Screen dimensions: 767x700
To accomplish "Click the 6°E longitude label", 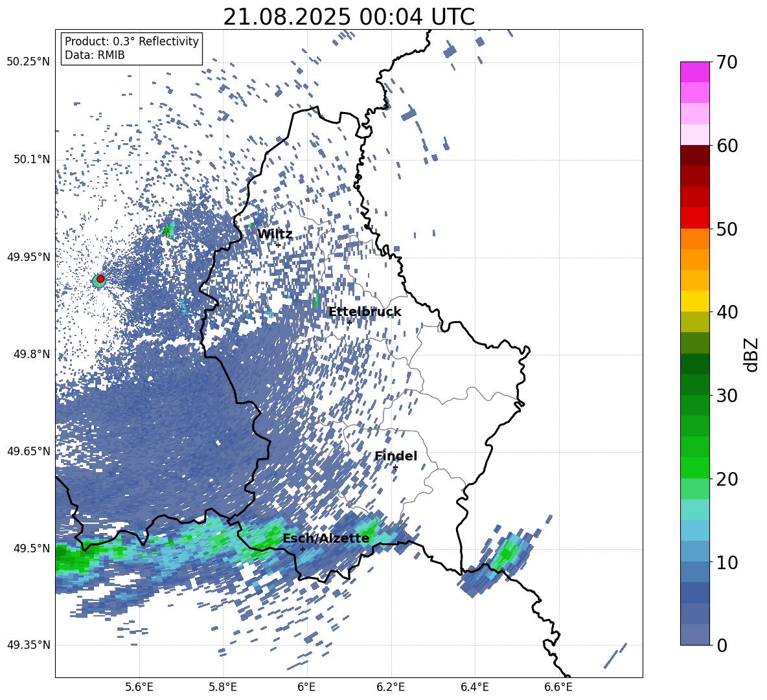I will coord(306,687).
